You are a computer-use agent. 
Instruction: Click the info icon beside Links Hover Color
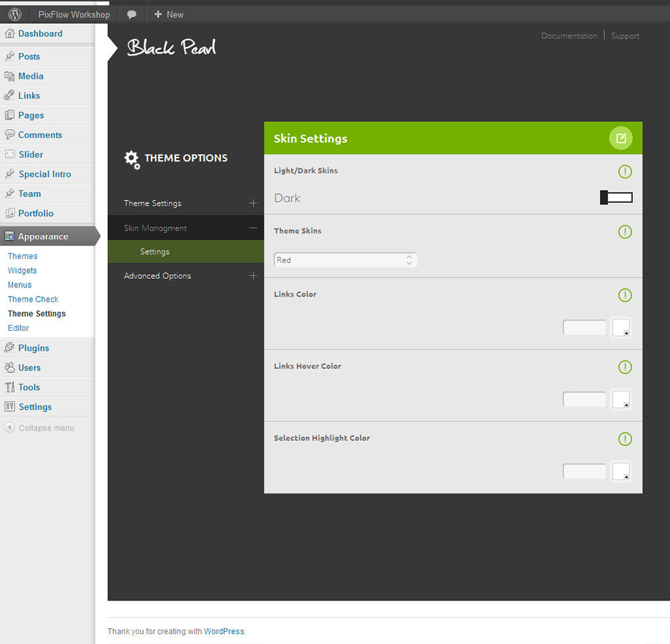(x=625, y=367)
